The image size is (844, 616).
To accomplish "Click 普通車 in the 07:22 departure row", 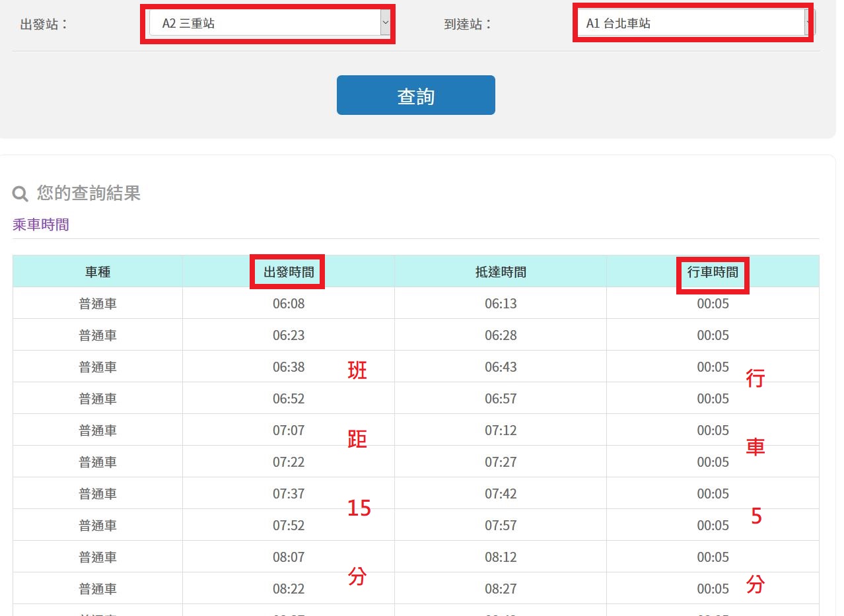I will point(98,462).
